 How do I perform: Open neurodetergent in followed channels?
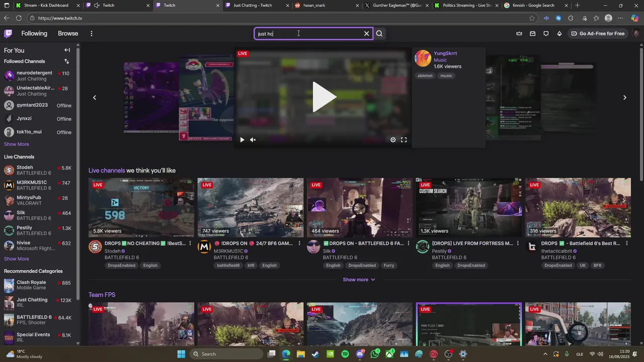(38, 76)
